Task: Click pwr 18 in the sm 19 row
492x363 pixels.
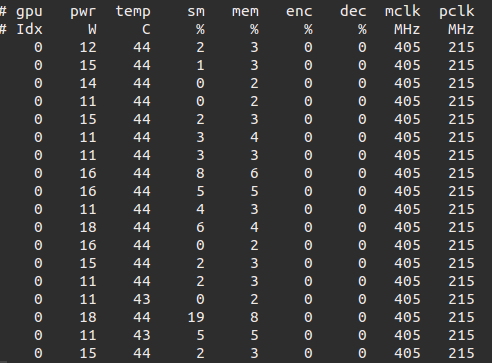Action: point(88,317)
